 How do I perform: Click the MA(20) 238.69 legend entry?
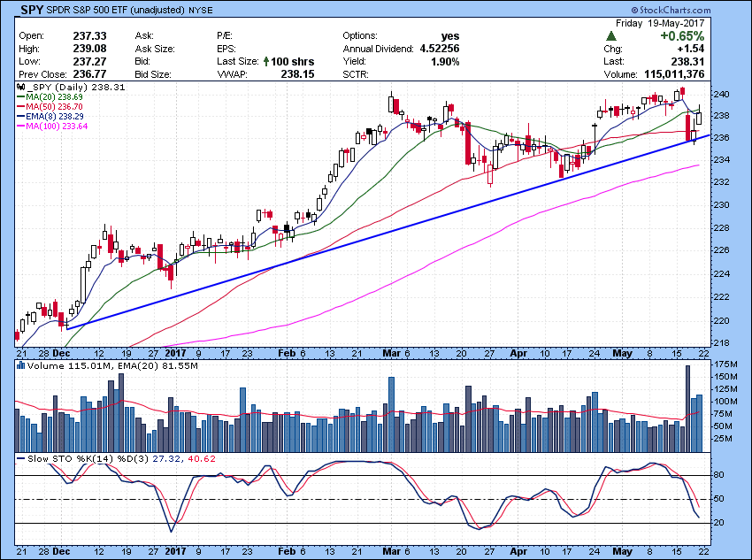click(50, 96)
